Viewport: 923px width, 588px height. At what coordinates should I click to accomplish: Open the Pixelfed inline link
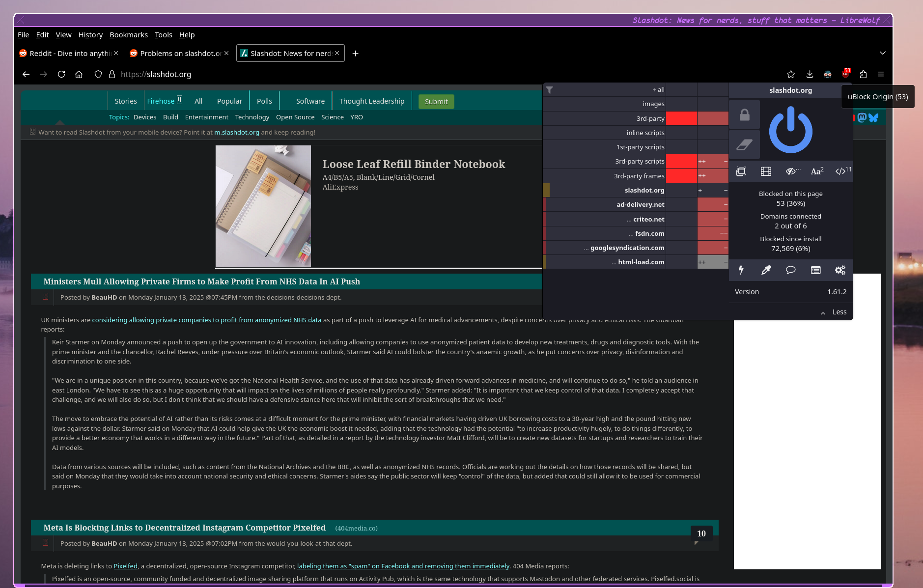tap(126, 566)
